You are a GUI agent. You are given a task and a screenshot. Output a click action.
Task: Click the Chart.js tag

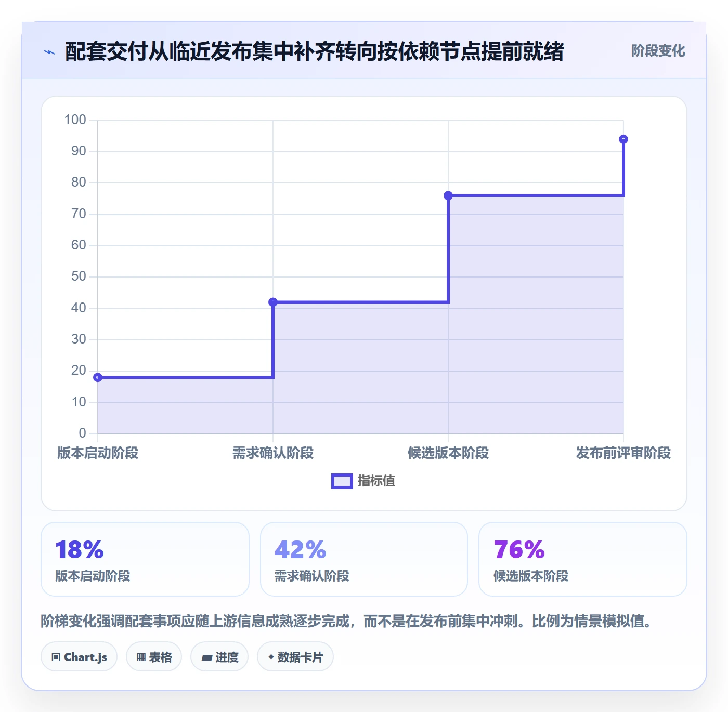[x=79, y=657]
